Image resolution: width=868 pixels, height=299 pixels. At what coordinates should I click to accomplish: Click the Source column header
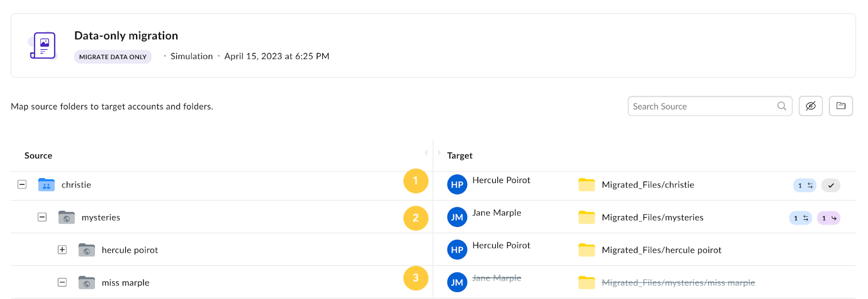[39, 155]
